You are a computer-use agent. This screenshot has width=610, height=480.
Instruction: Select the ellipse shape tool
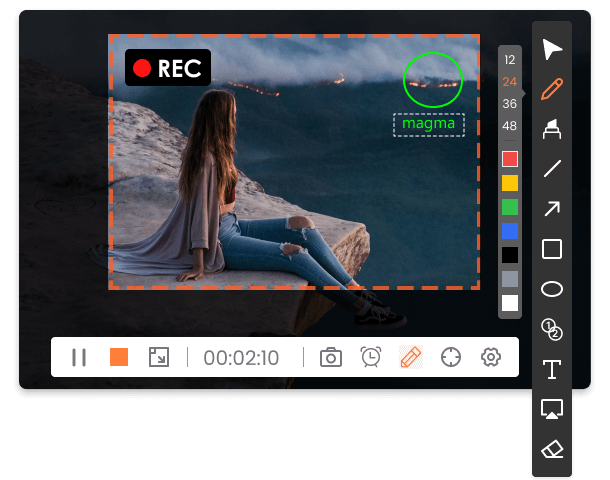click(x=552, y=289)
